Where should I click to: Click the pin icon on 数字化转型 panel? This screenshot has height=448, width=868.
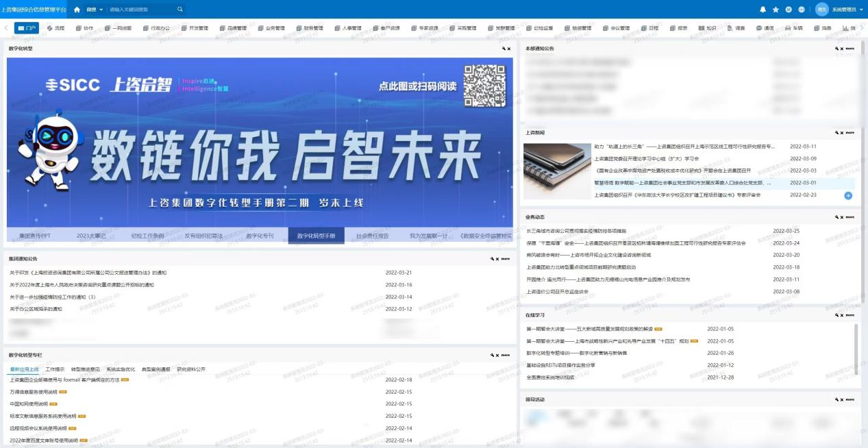pyautogui.click(x=503, y=49)
